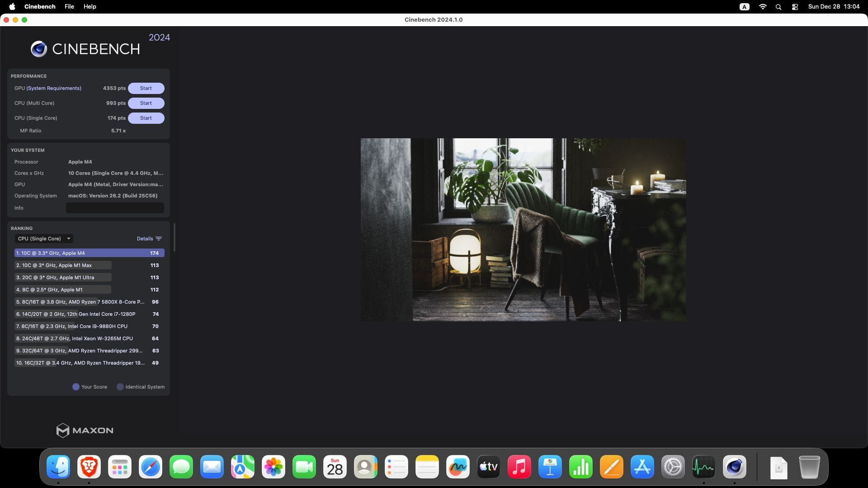Open the Apple menu
The height and width of the screenshot is (488, 868).
(x=12, y=6)
